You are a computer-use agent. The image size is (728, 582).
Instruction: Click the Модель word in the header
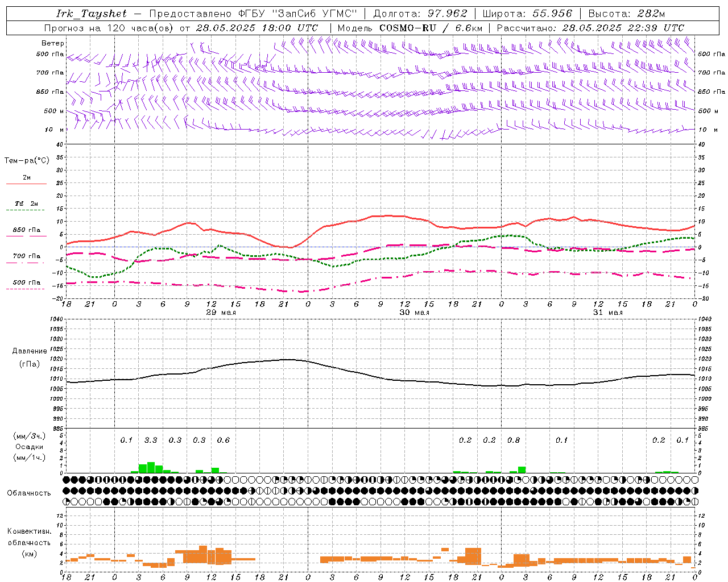(x=355, y=28)
